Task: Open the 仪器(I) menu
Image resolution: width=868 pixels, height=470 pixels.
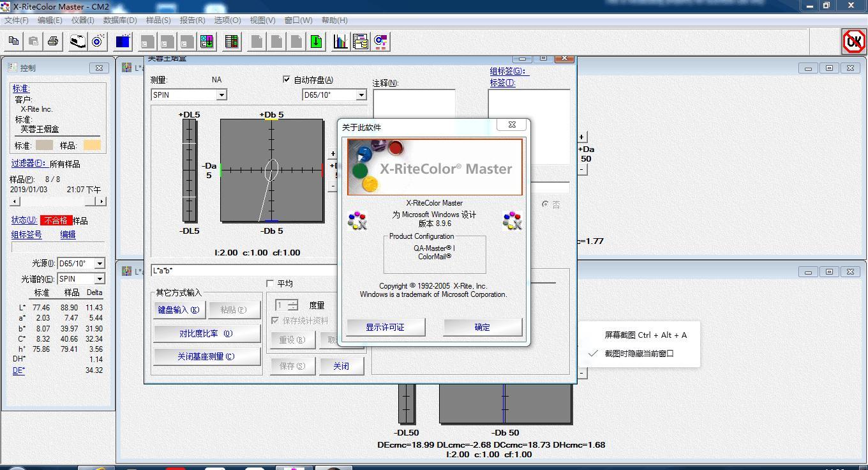Action: [x=83, y=20]
